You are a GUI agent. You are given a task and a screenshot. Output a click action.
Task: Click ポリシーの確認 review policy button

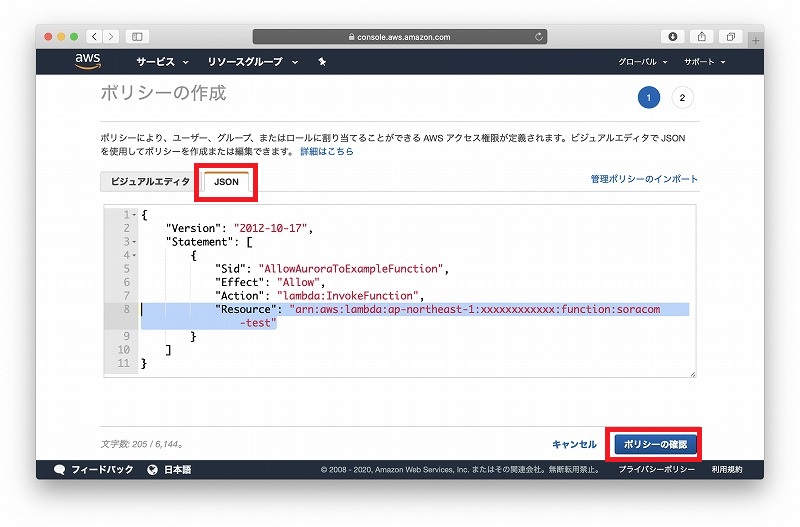coord(655,444)
